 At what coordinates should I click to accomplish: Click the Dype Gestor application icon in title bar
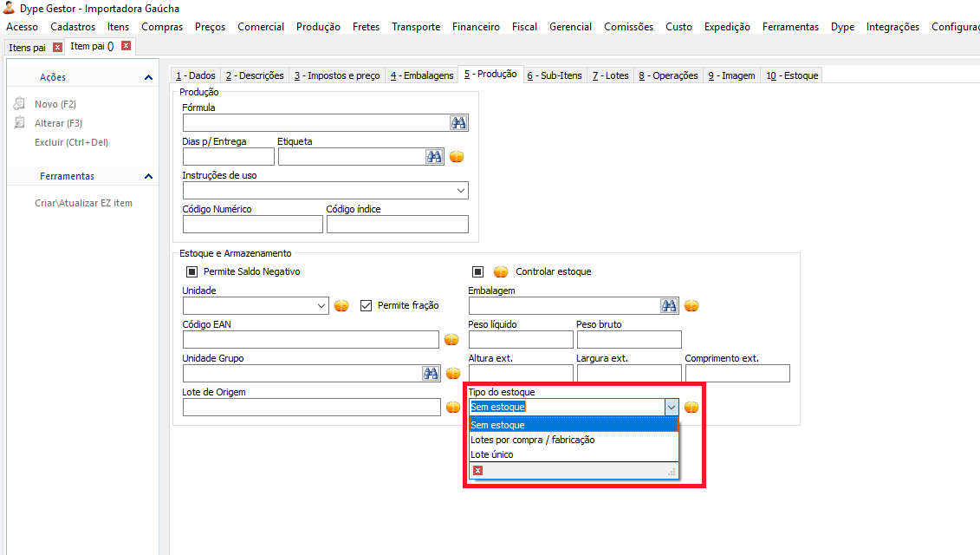click(9, 8)
